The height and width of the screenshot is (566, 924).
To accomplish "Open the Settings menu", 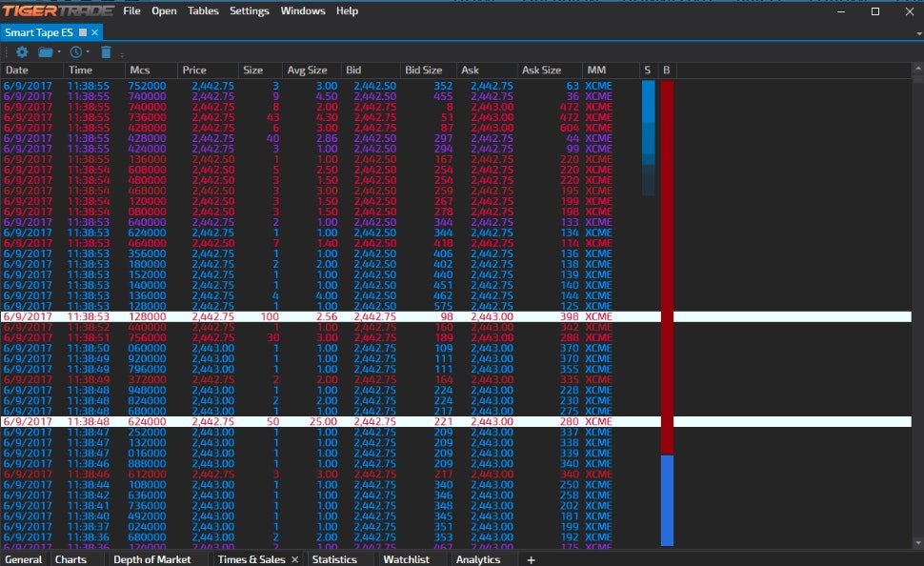I will click(250, 11).
